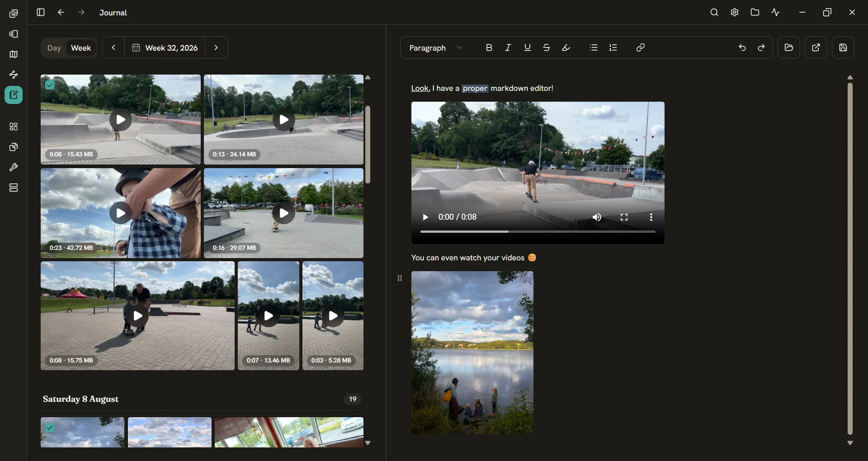Toggle checkbox on the 0:08 · 15.43 MB video
Image resolution: width=868 pixels, height=461 pixels.
coord(50,85)
